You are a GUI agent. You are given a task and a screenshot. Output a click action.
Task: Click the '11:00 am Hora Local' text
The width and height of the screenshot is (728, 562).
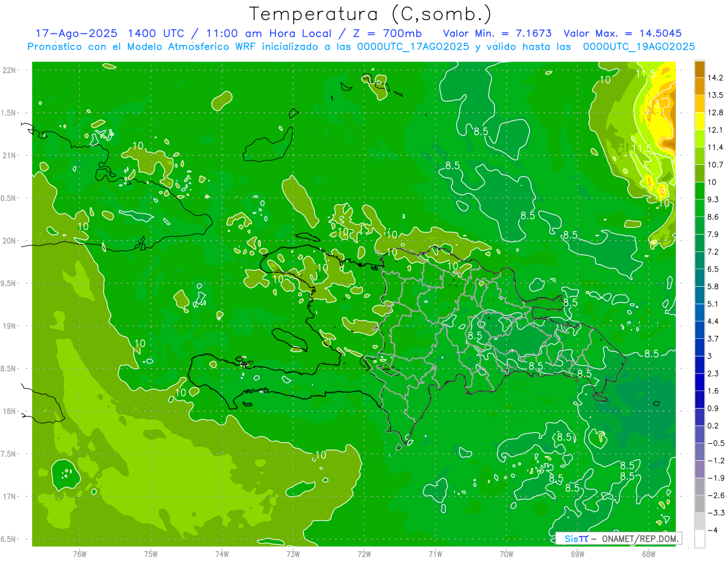click(x=268, y=33)
